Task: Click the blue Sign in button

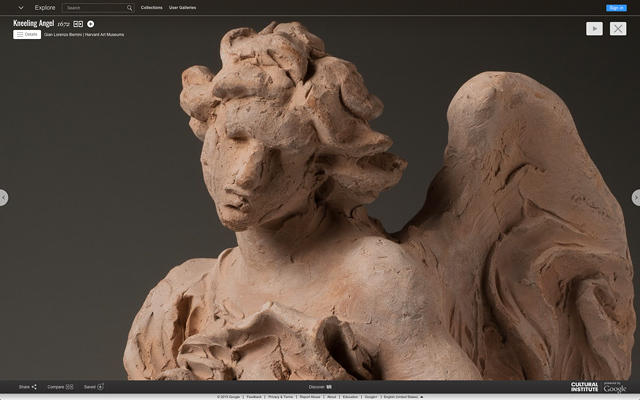Action: (616, 8)
